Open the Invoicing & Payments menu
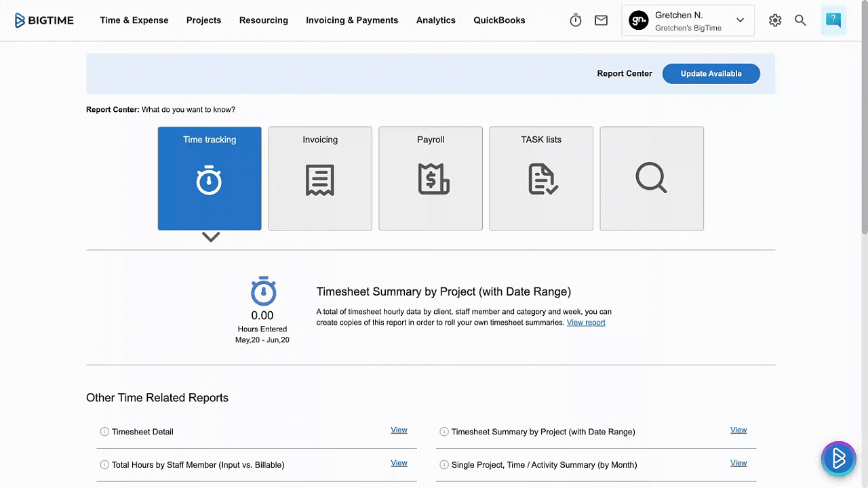 [352, 20]
